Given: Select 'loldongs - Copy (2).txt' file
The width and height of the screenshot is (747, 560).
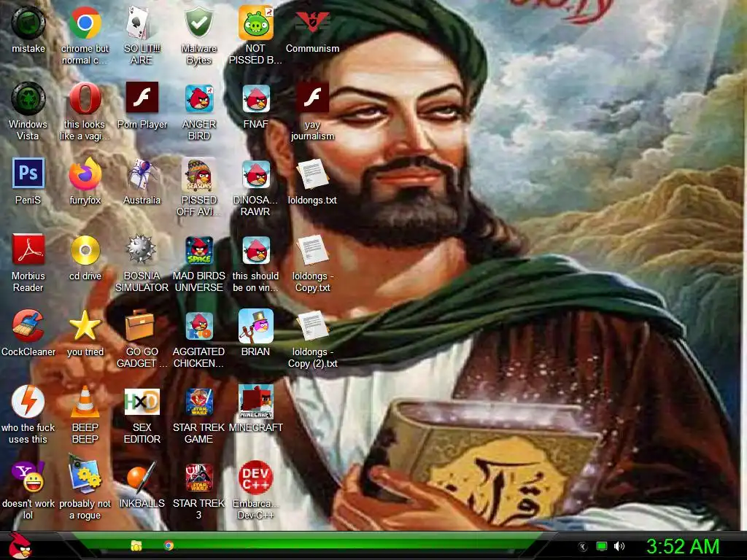Looking at the screenshot, I should (312, 326).
